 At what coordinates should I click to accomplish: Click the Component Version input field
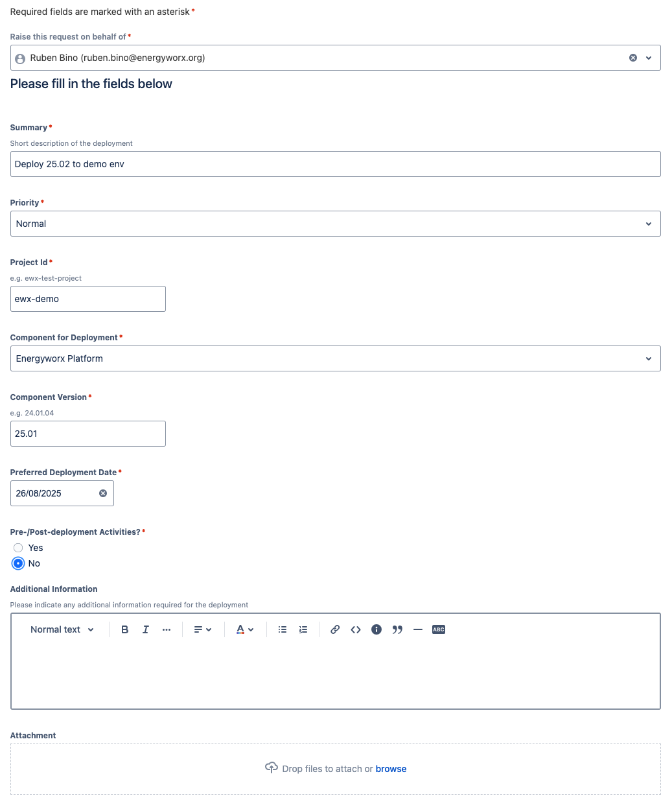point(88,434)
